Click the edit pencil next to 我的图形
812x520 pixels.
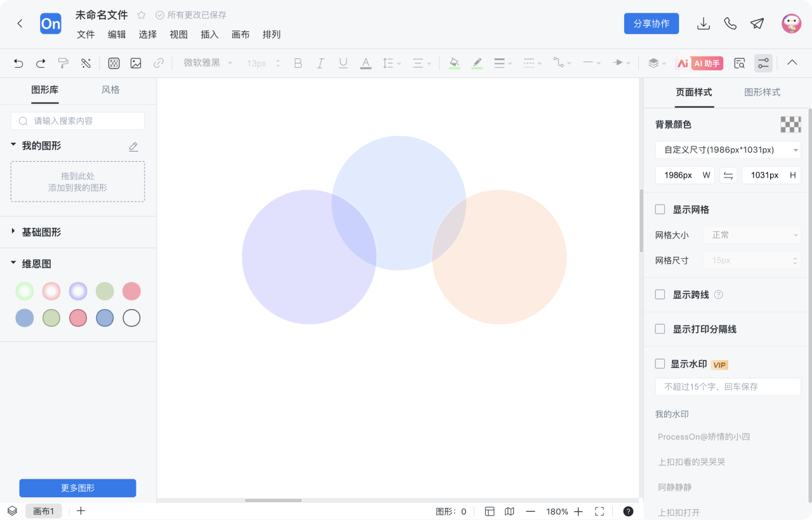(133, 146)
